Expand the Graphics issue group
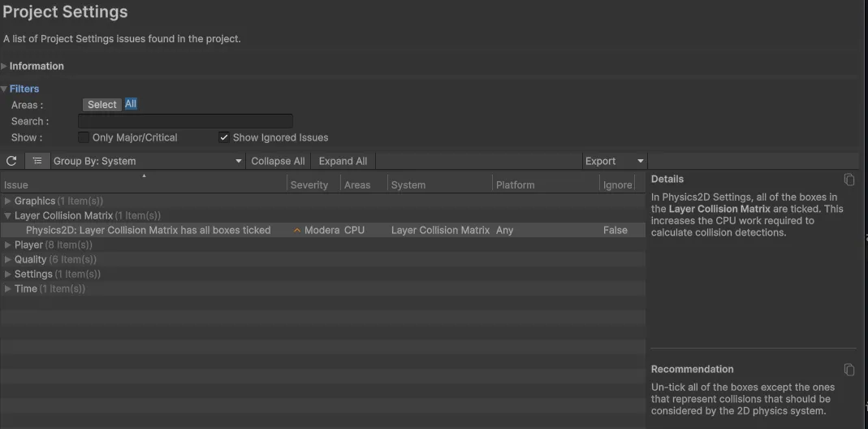Screen dimensions: 868x429 [8, 201]
